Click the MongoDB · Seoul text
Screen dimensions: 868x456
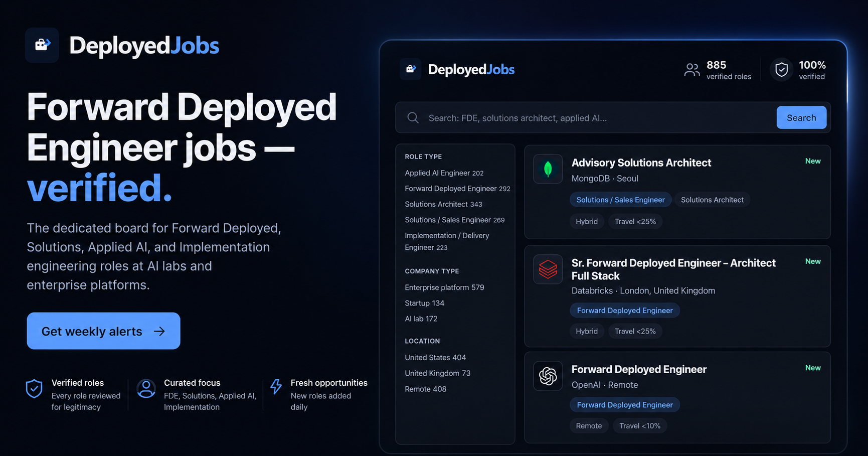(x=605, y=179)
